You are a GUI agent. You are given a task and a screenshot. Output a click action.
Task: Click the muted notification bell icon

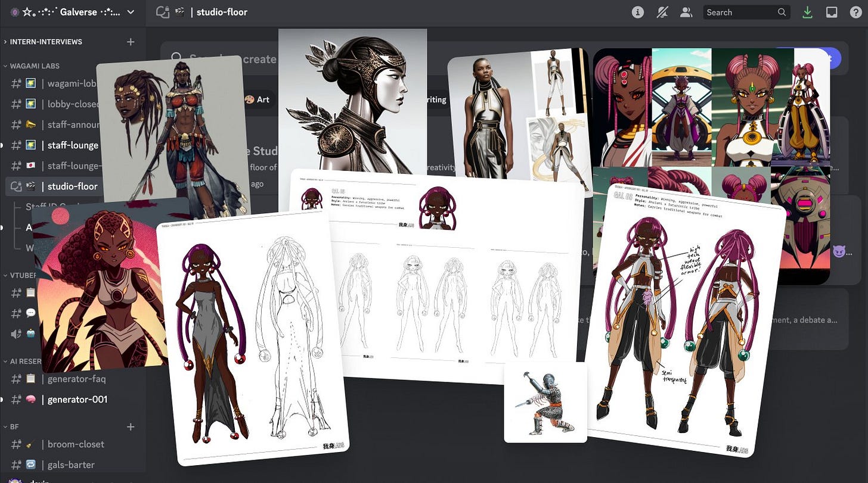coord(663,12)
